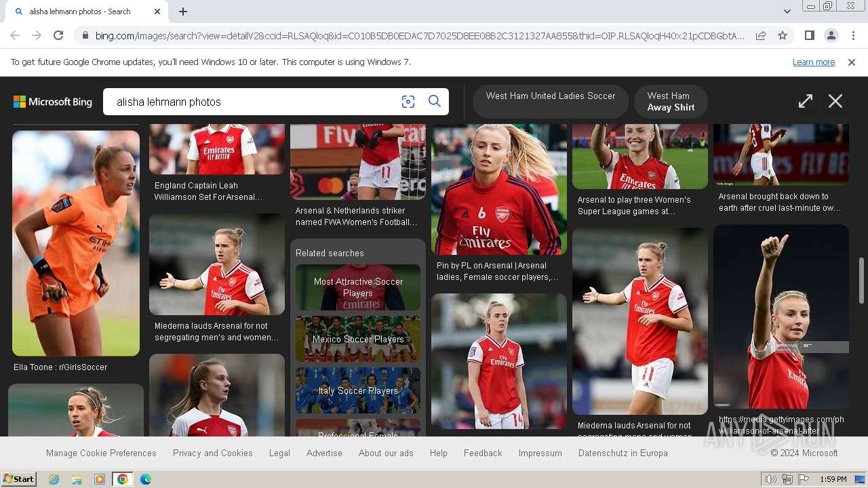Launch Internet Explorer from taskbar
The image size is (868, 488).
click(54, 479)
